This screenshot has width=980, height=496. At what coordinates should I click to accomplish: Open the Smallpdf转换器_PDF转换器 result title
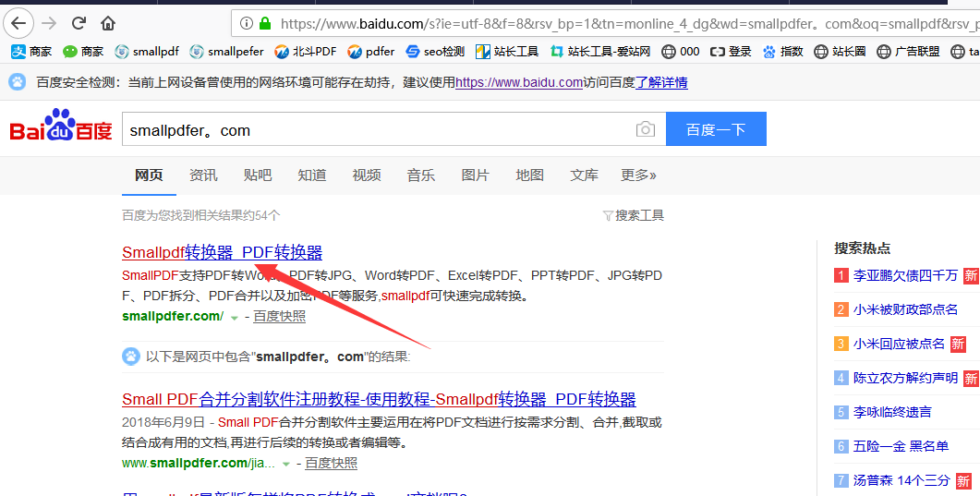click(x=222, y=252)
